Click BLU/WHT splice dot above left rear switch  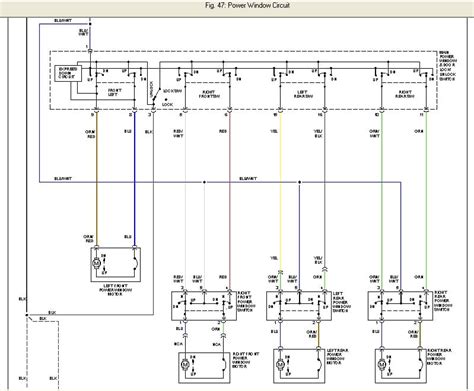pos(299,182)
